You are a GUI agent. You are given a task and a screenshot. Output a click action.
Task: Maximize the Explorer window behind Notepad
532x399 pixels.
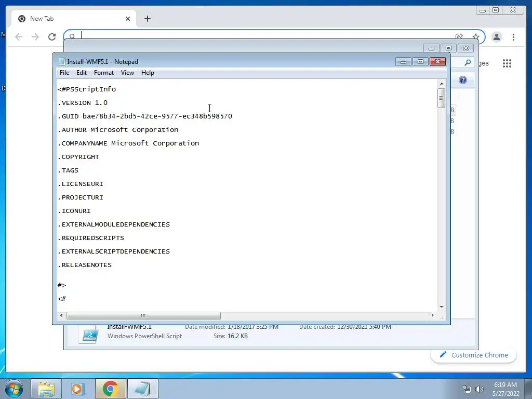pos(448,48)
